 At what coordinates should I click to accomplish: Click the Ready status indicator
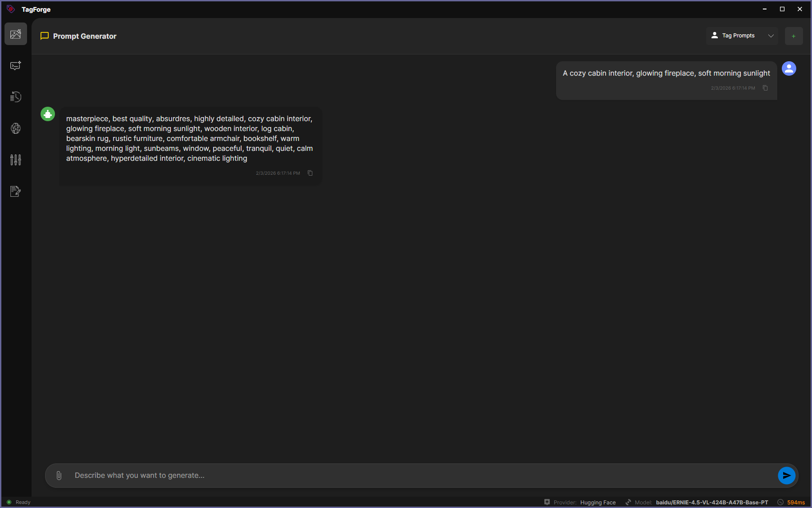tap(18, 502)
